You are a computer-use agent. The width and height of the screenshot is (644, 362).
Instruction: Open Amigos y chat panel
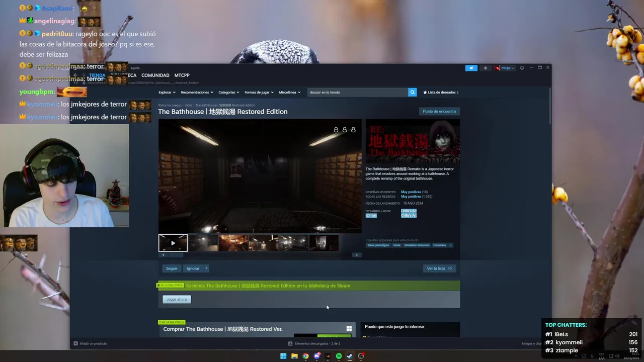click(531, 343)
